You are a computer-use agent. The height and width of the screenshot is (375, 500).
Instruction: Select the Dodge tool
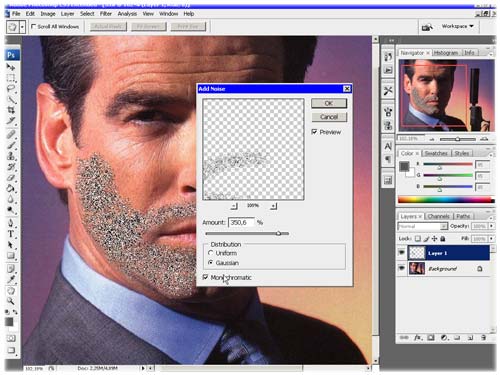[11, 210]
